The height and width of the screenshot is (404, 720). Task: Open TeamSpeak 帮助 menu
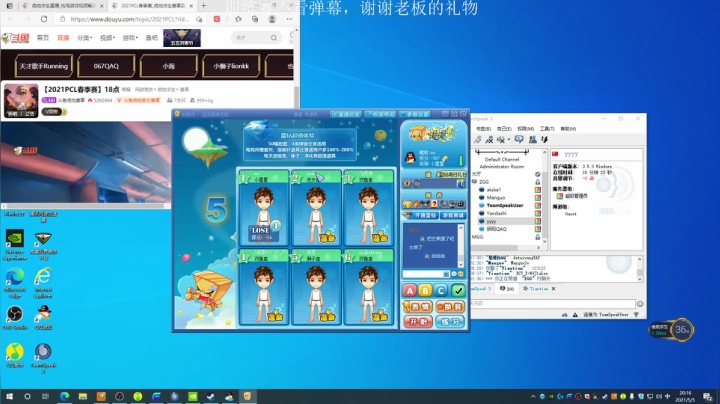point(568,129)
